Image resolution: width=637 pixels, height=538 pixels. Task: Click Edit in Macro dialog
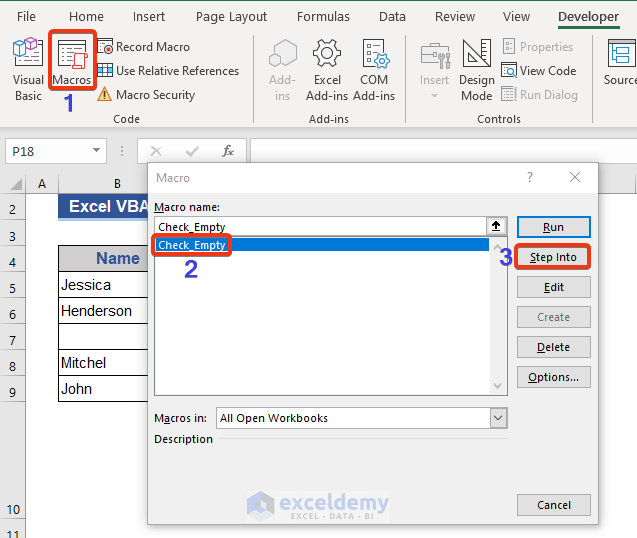click(x=553, y=287)
